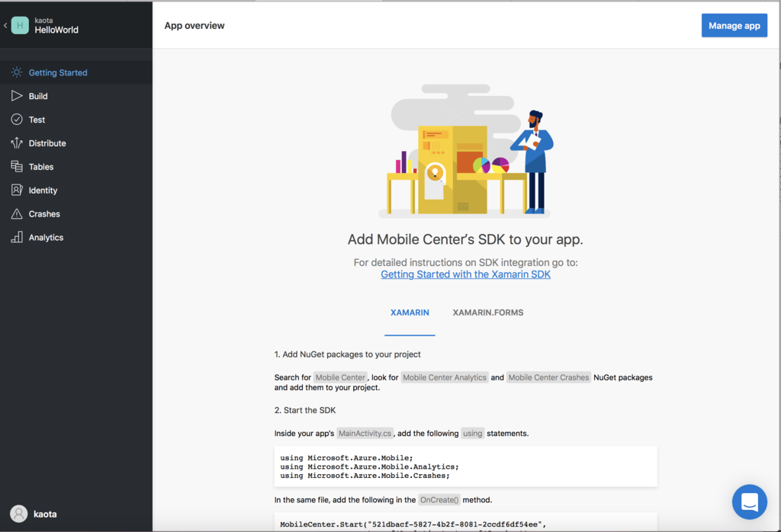Click the Manage app button
The height and width of the screenshot is (532, 781).
point(734,25)
